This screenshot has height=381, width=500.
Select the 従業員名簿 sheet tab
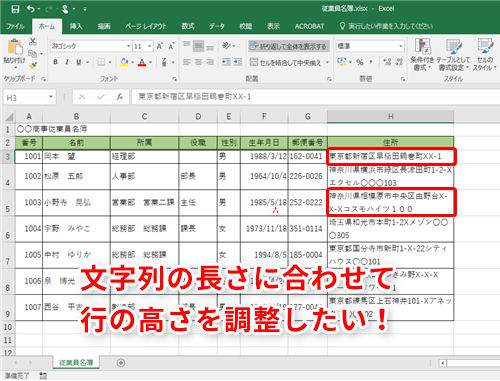tap(76, 362)
